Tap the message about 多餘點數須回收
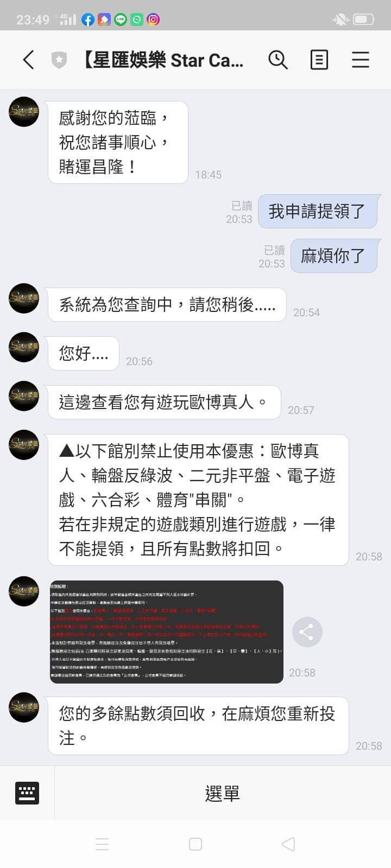This screenshot has height=868, width=391. tap(198, 726)
